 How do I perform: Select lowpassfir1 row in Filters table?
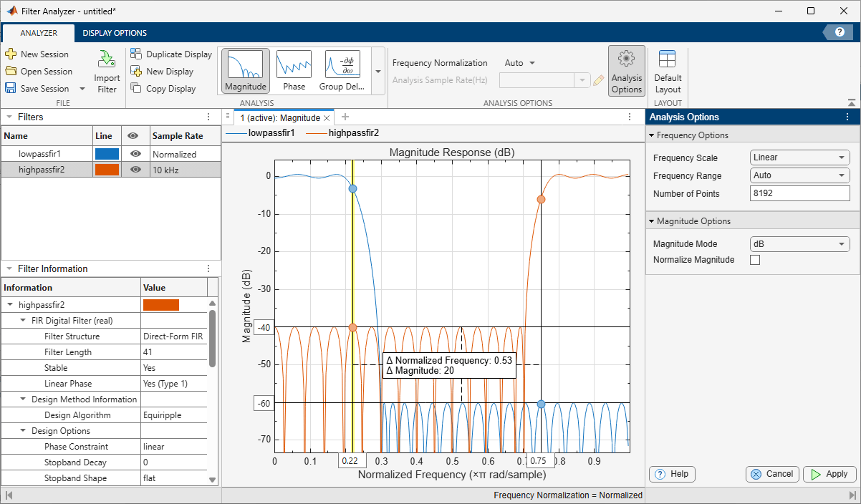pos(110,154)
